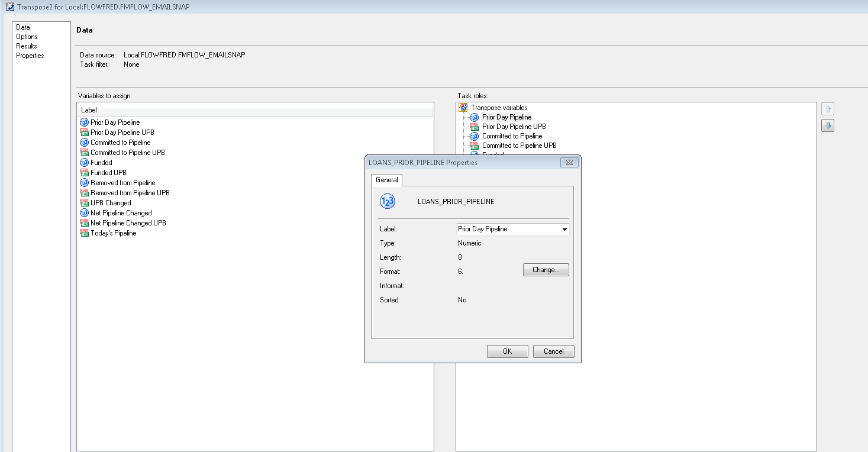
Task: Click the numeric icon beside Removed from Pipeline
Action: pos(83,182)
